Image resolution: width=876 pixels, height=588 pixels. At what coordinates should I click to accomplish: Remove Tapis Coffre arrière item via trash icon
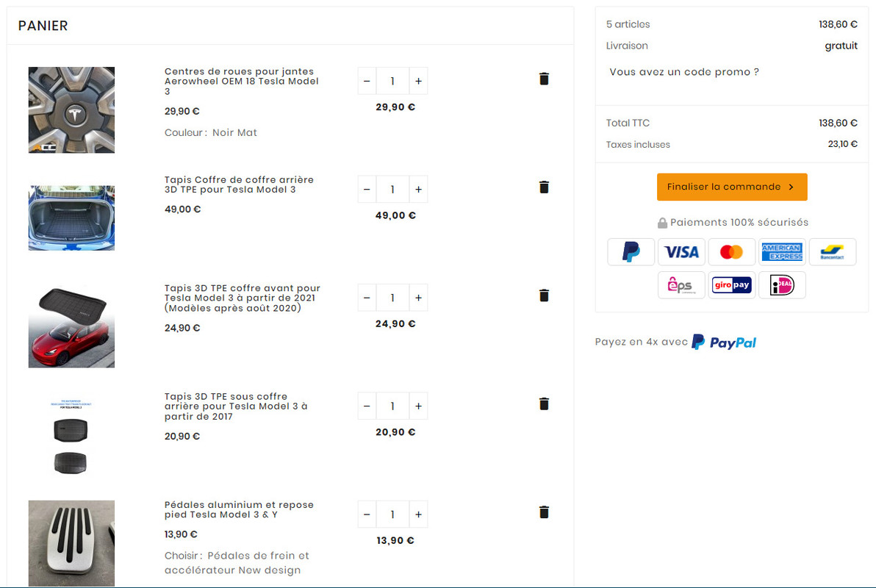coord(544,187)
